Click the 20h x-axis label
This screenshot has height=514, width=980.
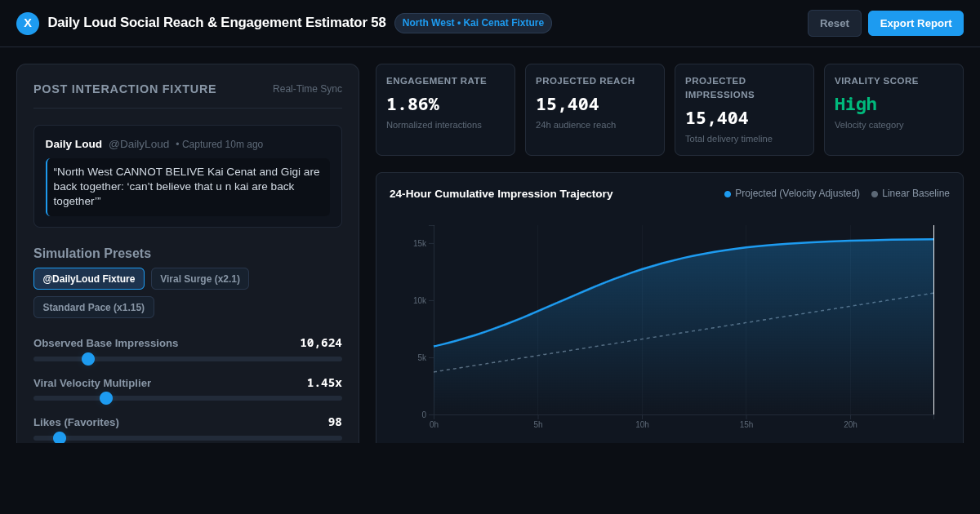(x=850, y=424)
